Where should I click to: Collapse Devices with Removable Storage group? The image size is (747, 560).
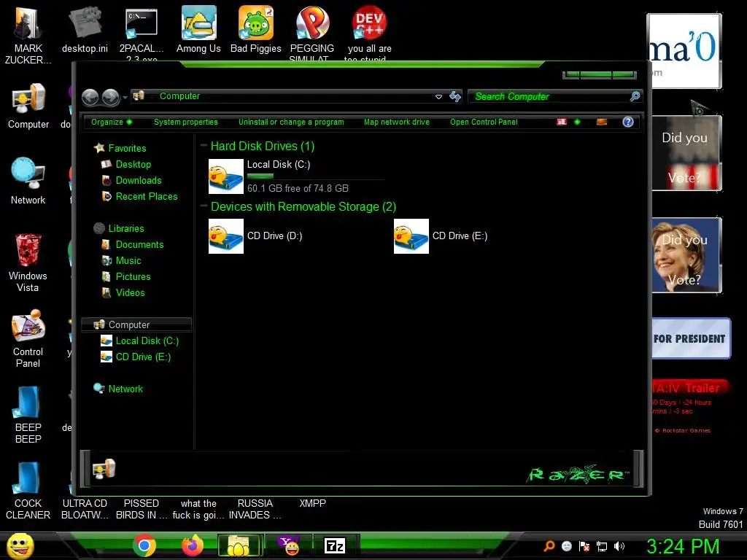click(x=204, y=206)
